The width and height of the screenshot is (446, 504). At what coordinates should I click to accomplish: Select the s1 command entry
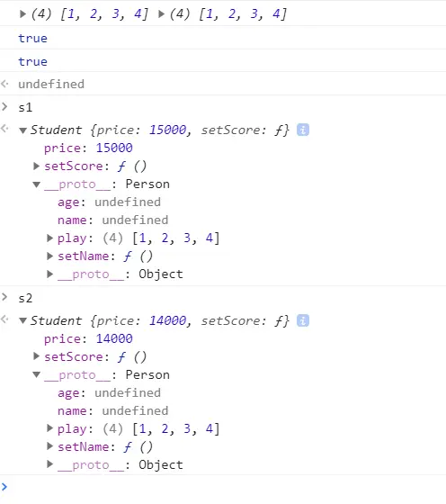tap(25, 107)
